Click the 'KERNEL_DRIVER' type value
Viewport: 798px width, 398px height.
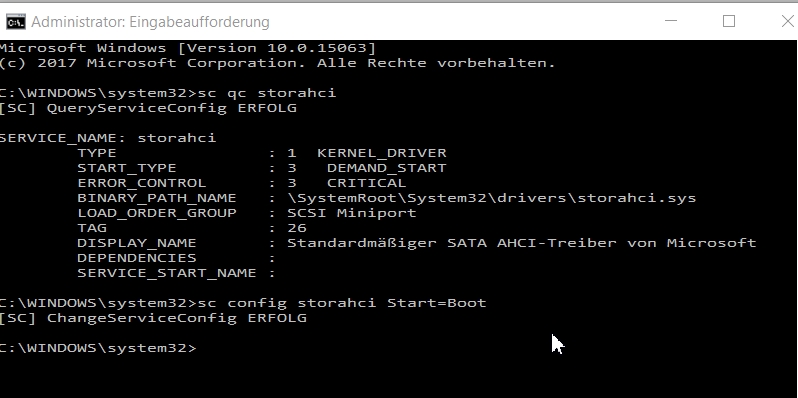click(x=382, y=153)
